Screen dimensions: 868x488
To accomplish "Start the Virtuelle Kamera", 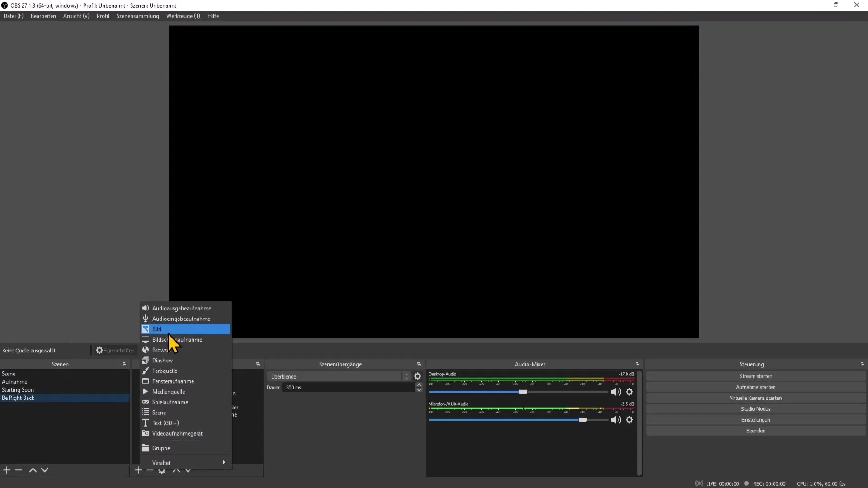I will (x=756, y=398).
